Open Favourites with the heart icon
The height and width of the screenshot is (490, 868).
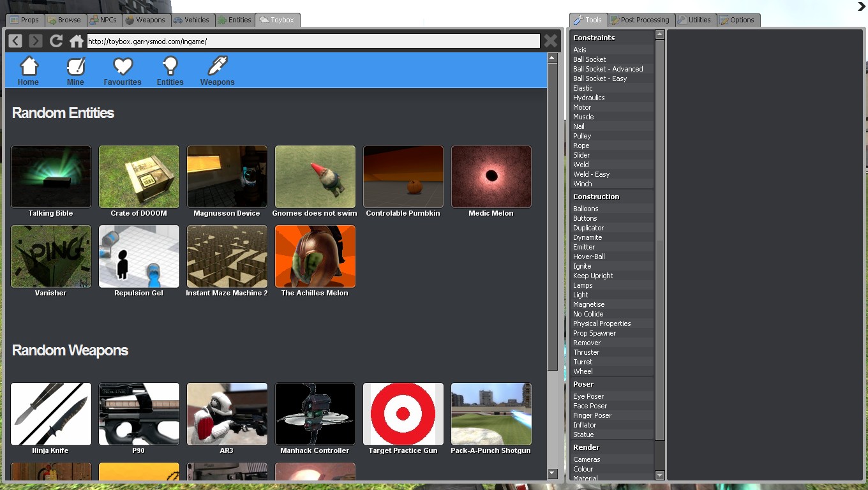coord(123,70)
